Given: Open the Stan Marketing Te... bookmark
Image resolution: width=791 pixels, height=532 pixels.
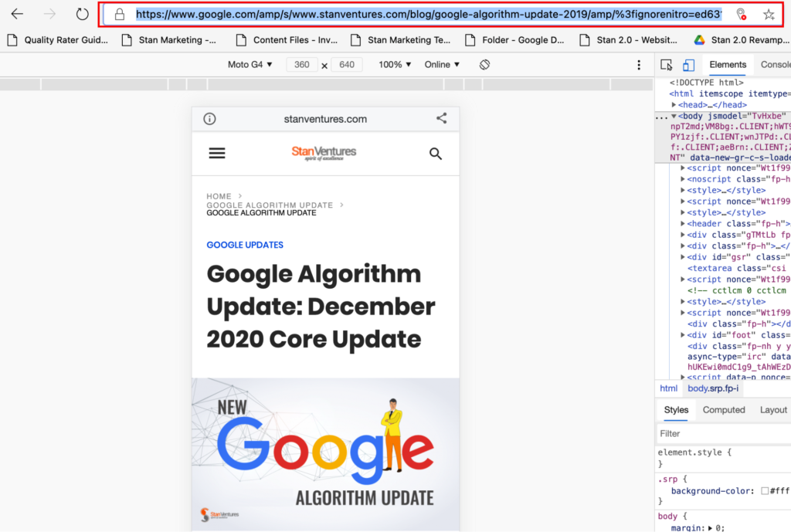Looking at the screenshot, I should (x=401, y=40).
